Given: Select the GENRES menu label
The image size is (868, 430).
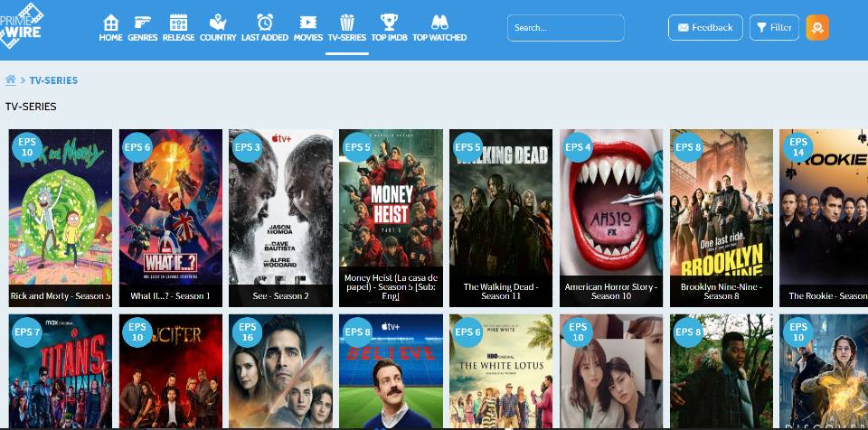Looking at the screenshot, I should click(142, 38).
